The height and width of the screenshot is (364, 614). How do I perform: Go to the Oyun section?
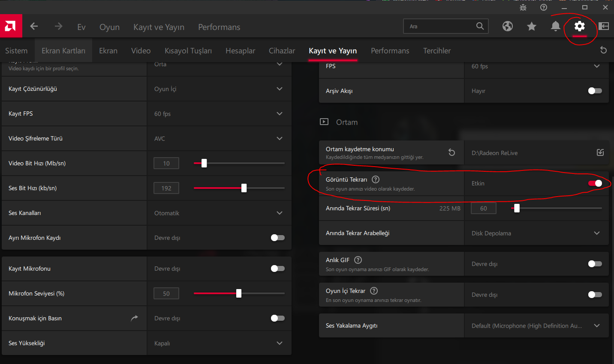109,27
